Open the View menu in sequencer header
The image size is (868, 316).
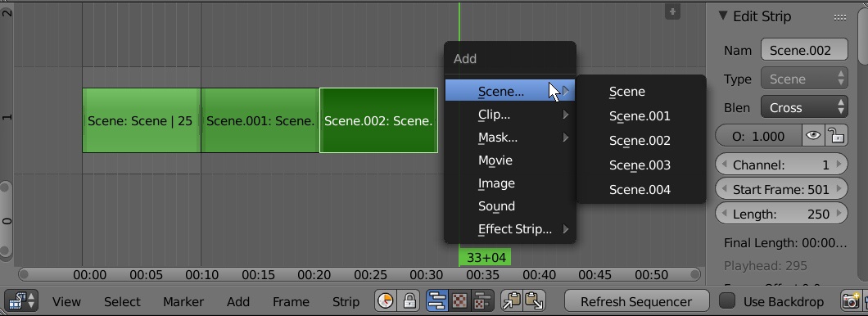66,301
